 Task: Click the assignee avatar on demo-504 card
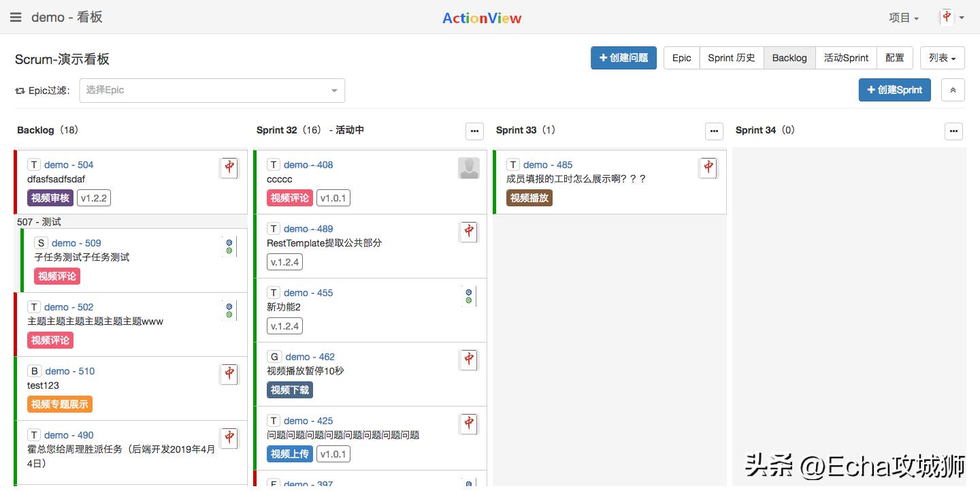[x=229, y=168]
